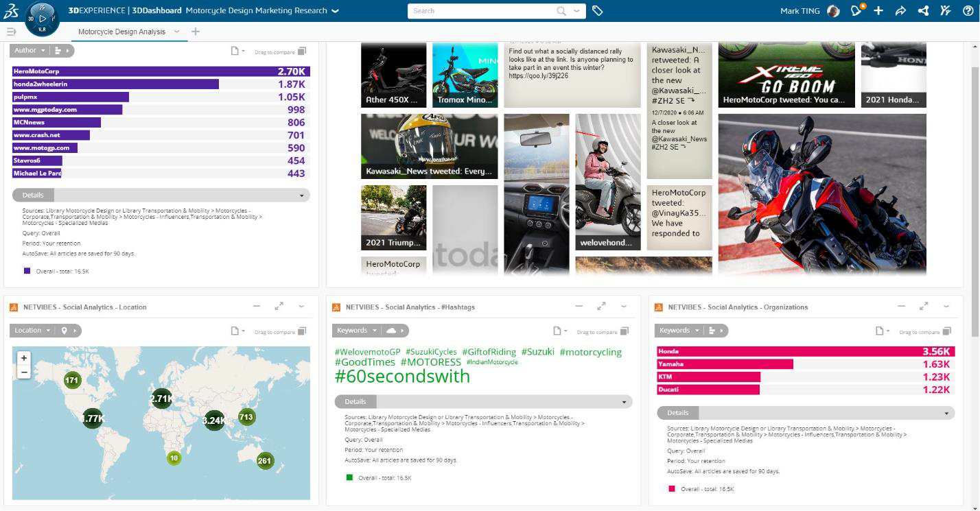
Task: Click the share arrow icon in the top bar
Action: click(901, 10)
